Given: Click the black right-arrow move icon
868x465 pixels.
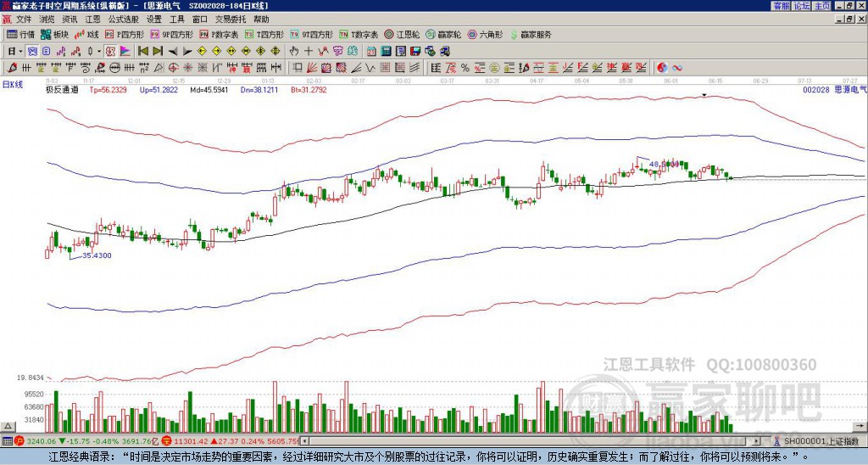Looking at the screenshot, I should (187, 52).
